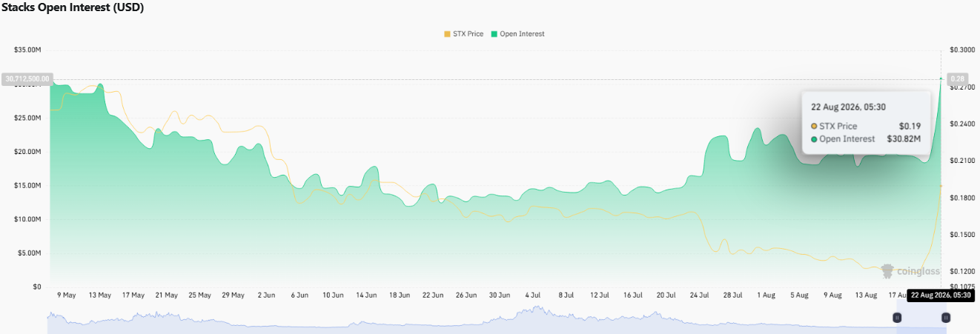Click the 30,712,500.00 left axis marker
Screen dimensions: 980x334
(27, 79)
